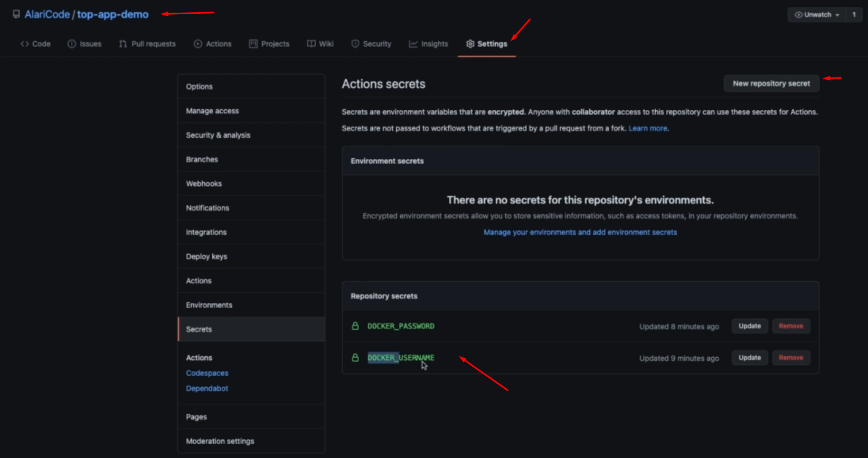Click the DOCKER_USERNAME secret name

tap(401, 358)
